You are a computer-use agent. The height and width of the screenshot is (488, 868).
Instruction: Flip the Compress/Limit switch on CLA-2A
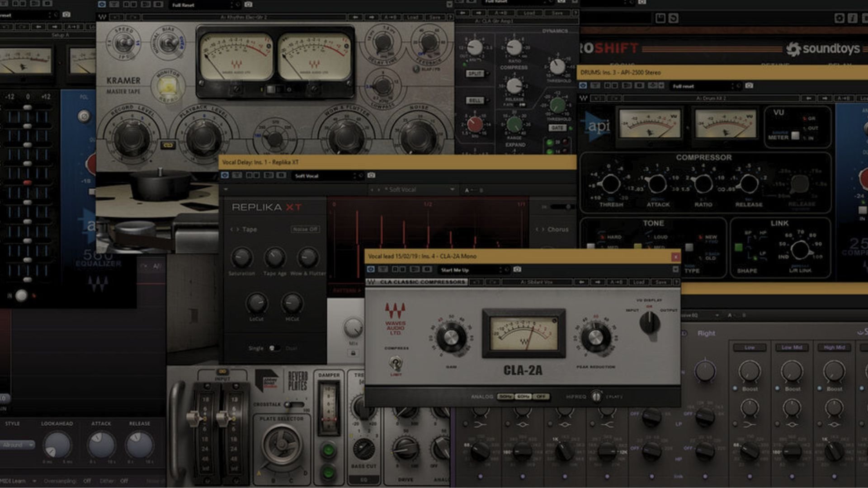[396, 363]
